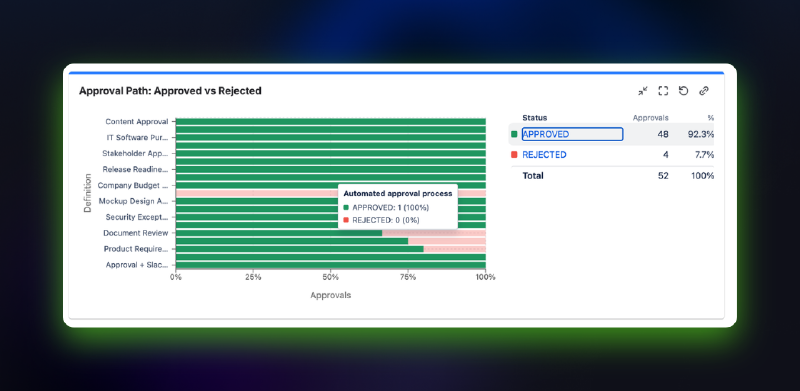Viewport: 800px width, 391px height.
Task: Click the Mockup Design A... axis label
Action: [x=133, y=201]
